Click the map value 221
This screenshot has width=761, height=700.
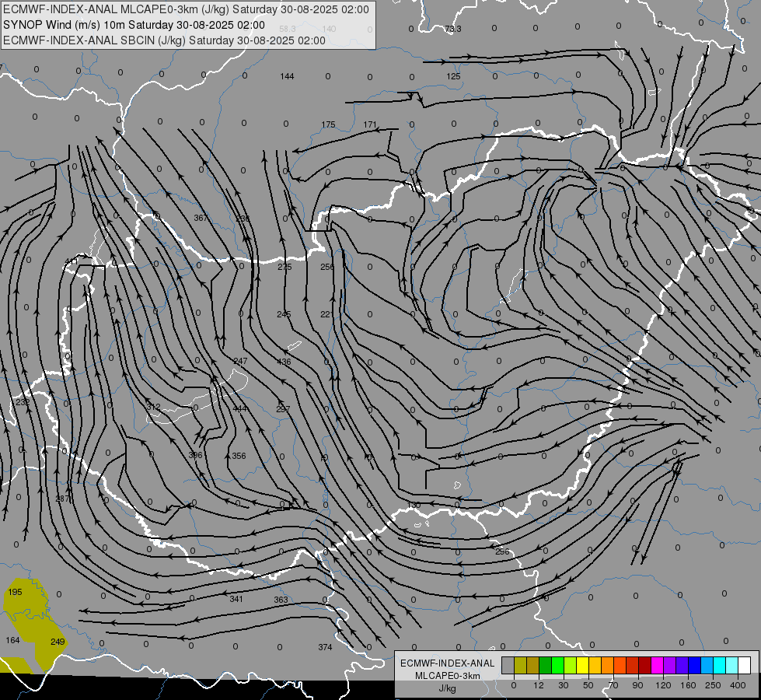(x=327, y=314)
